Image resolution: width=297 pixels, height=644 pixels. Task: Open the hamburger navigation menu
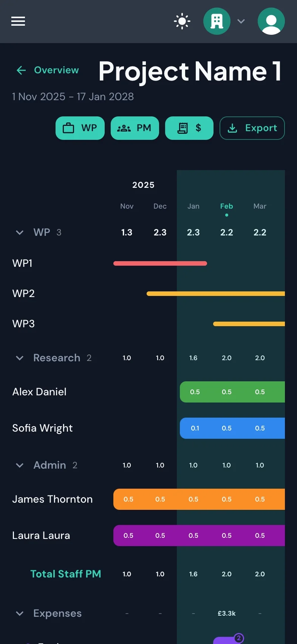18,21
